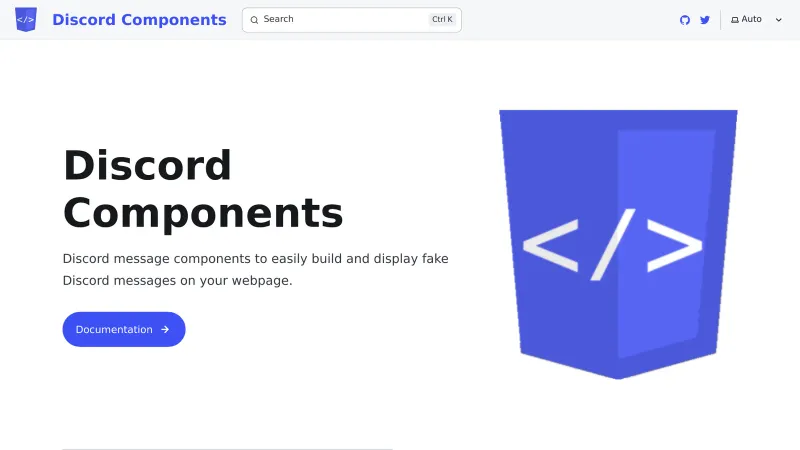Click the horizontal divider line below Documentation
The width and height of the screenshot is (800, 450).
(227, 449)
